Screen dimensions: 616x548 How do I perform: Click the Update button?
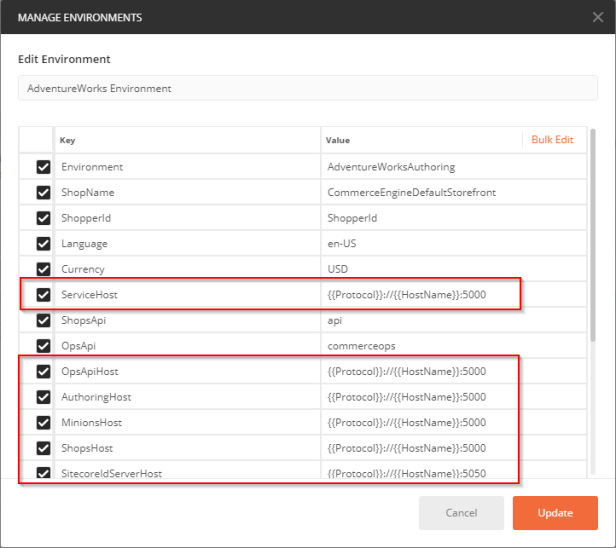click(x=554, y=513)
